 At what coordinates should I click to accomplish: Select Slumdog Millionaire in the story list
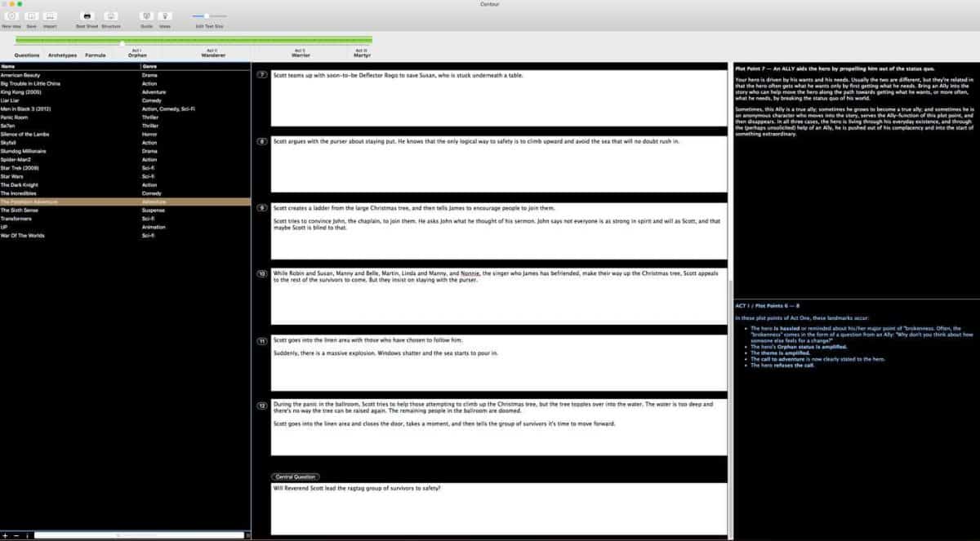[x=24, y=151]
